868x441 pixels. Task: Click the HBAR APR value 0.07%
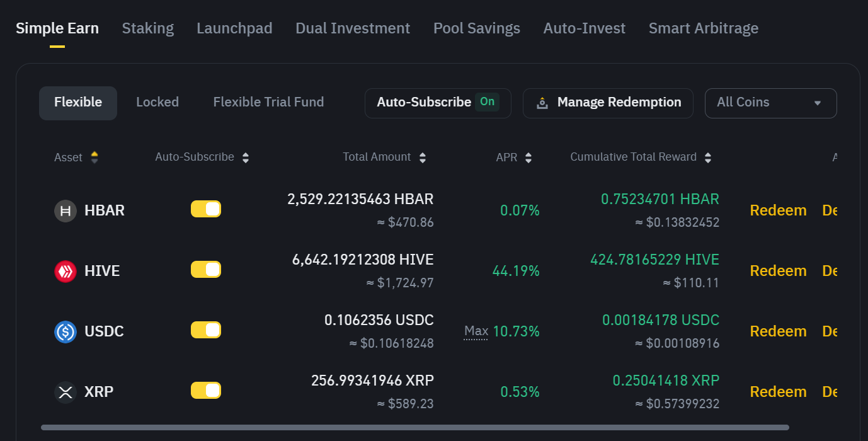pyautogui.click(x=520, y=211)
